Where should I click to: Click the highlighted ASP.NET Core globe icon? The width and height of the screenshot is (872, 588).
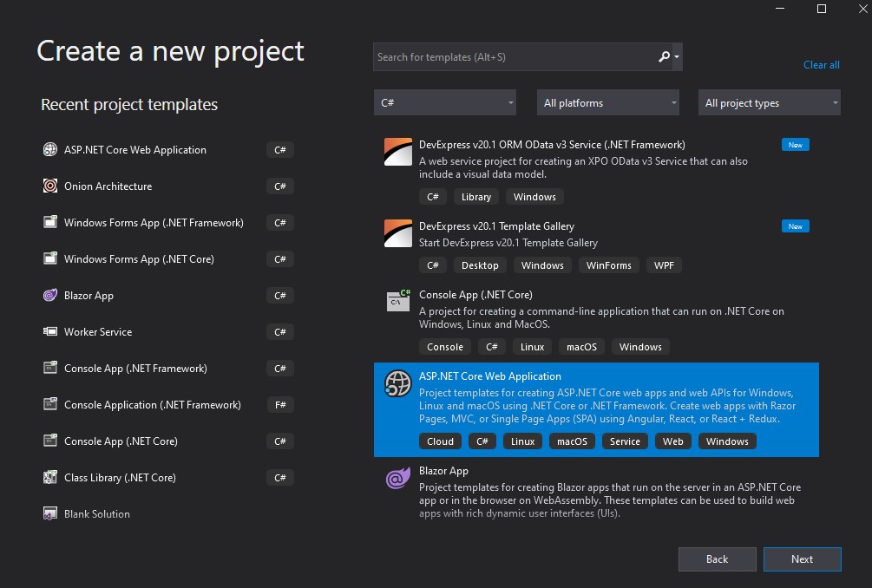click(398, 383)
